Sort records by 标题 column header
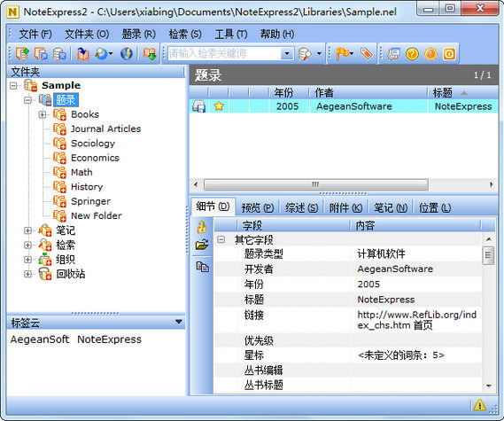Viewport: 504px width, 421px height. click(x=463, y=93)
